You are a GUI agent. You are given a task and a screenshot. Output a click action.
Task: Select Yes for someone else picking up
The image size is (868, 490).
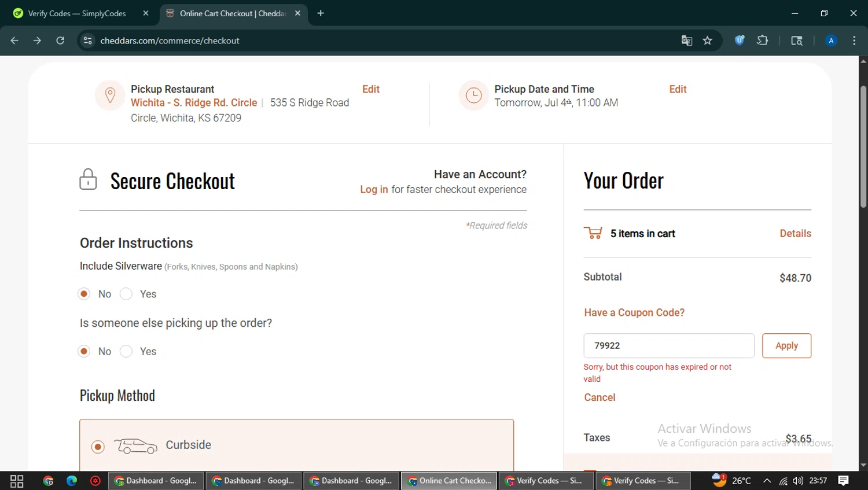click(x=126, y=351)
